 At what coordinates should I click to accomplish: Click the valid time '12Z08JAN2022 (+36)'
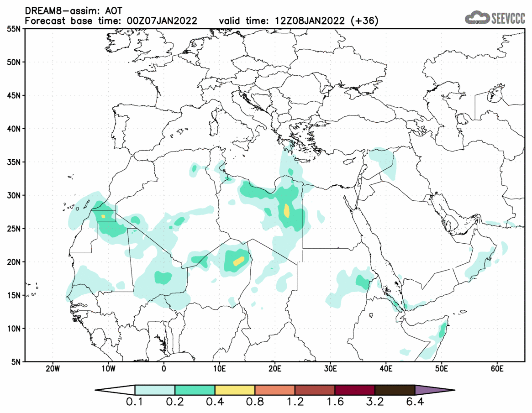(x=327, y=21)
